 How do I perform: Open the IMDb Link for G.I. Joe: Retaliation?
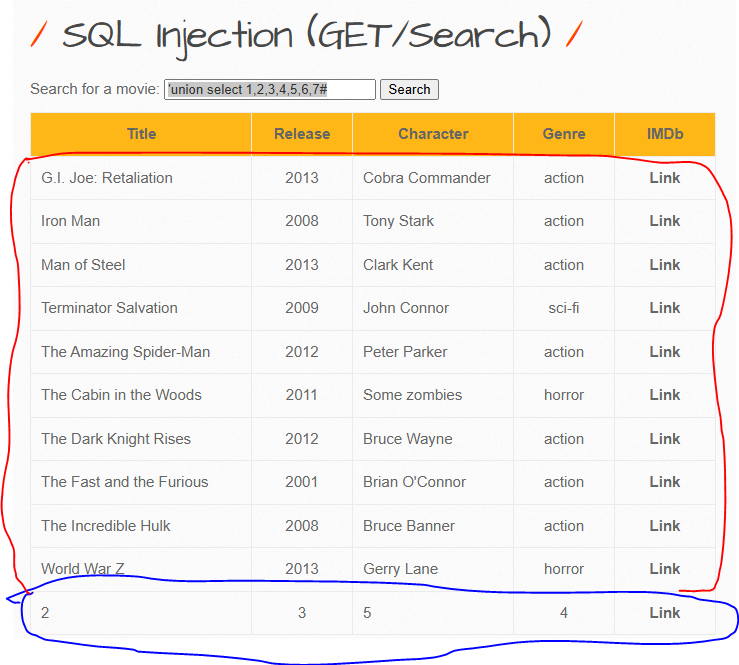[x=665, y=178]
